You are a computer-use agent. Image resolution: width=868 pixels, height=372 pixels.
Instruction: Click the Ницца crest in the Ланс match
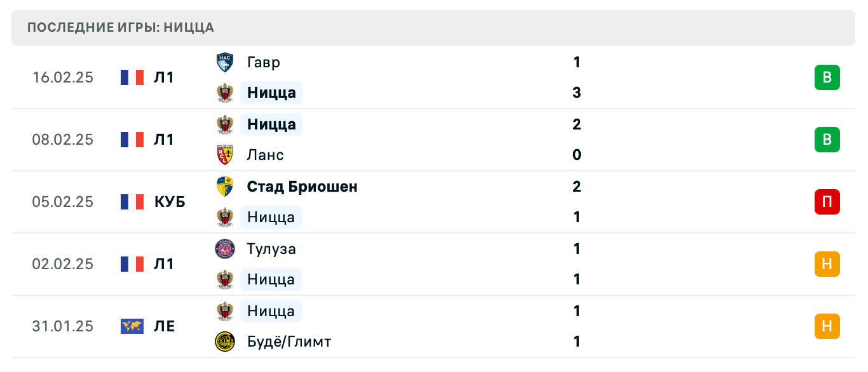point(225,124)
